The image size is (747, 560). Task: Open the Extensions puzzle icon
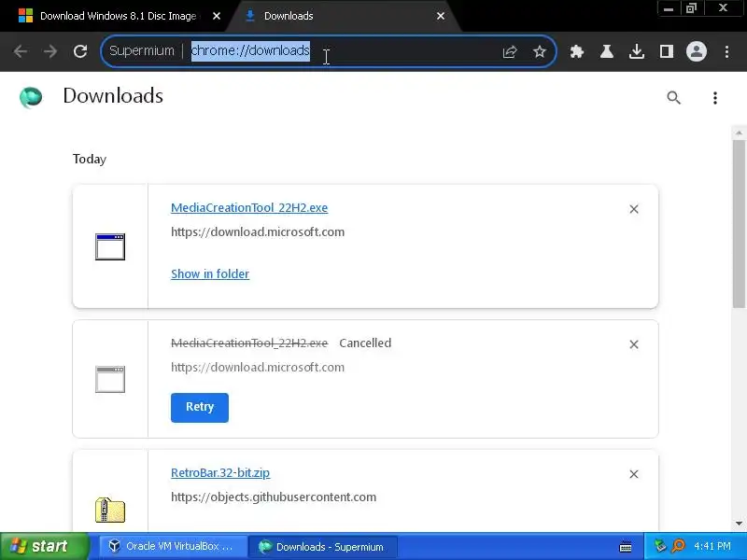point(577,51)
